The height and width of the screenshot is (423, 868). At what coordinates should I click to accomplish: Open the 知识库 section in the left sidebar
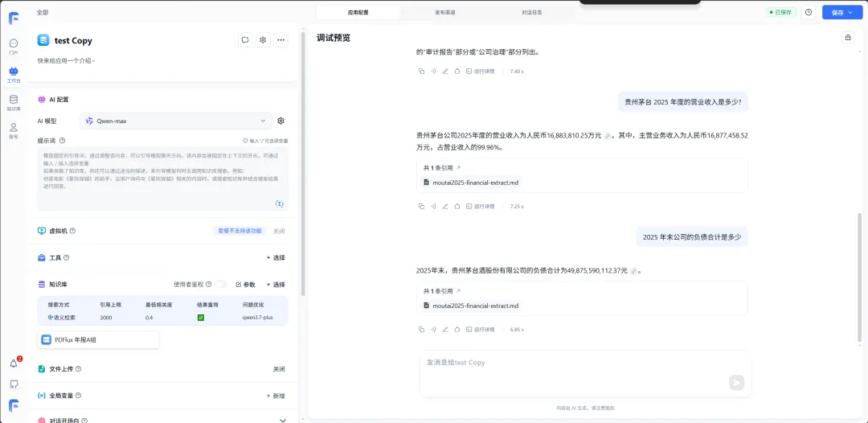tap(14, 103)
